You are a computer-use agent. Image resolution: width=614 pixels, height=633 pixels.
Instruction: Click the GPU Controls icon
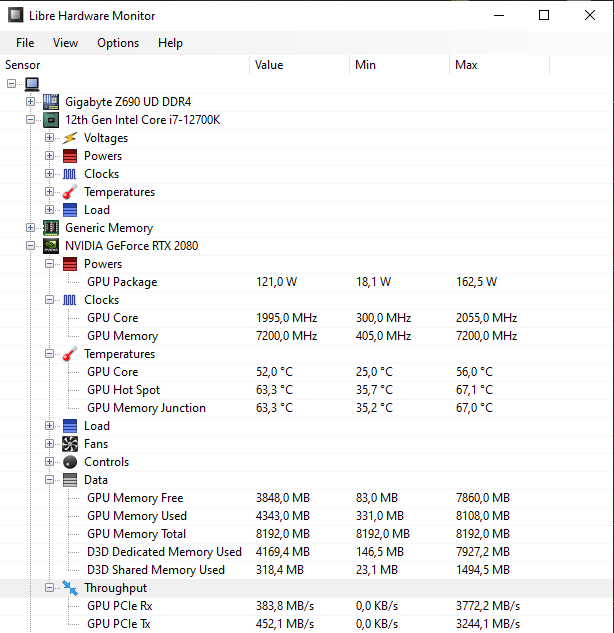[69, 462]
